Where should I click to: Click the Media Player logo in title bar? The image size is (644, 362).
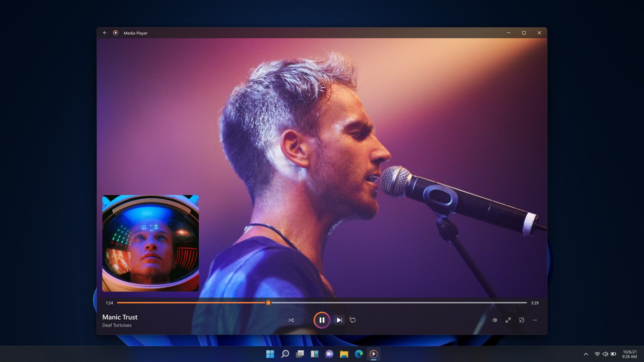(x=116, y=33)
